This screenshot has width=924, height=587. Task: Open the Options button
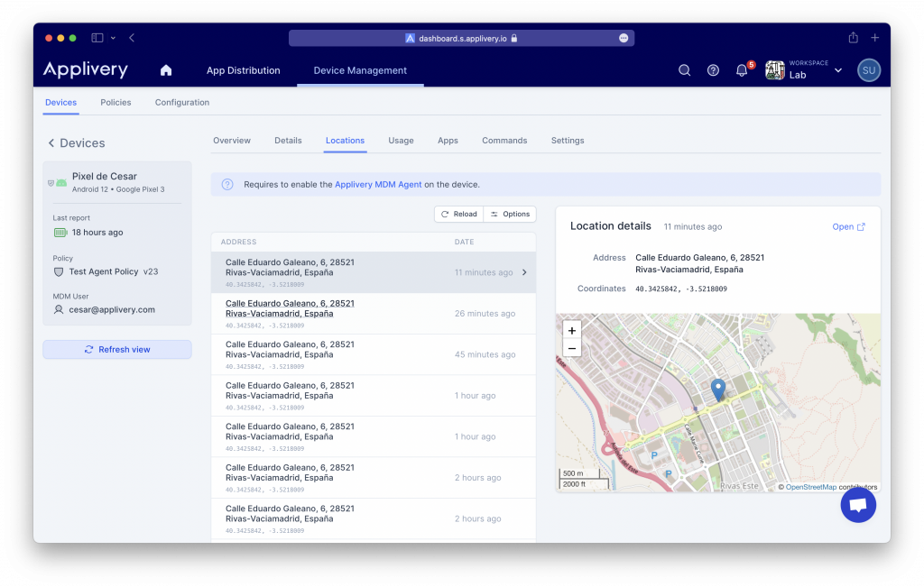point(511,215)
